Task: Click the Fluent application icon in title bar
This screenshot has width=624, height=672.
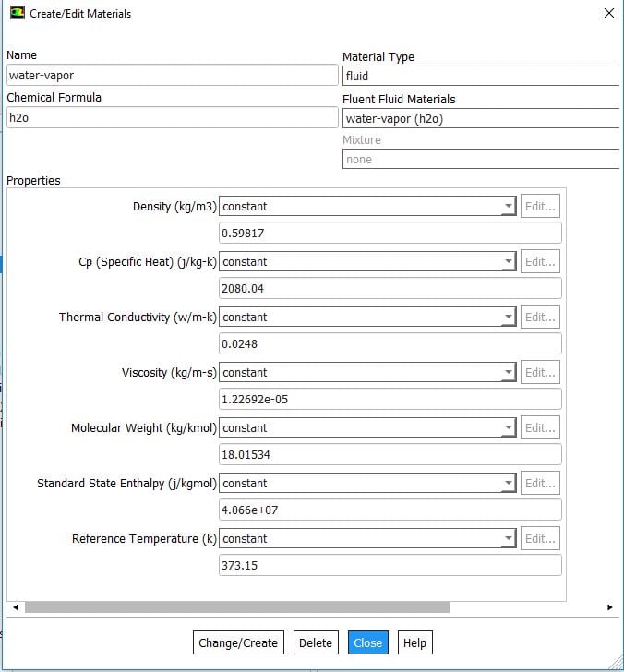Action: (18, 13)
